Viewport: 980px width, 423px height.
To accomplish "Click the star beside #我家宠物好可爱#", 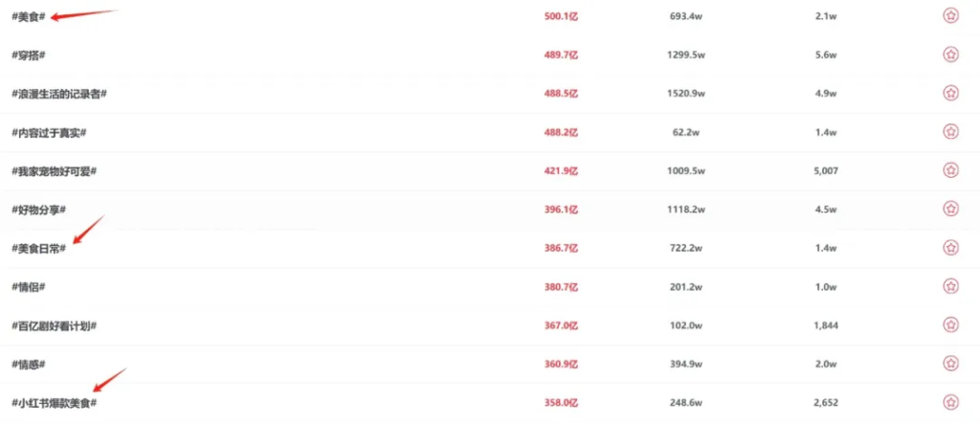I will click(x=950, y=170).
